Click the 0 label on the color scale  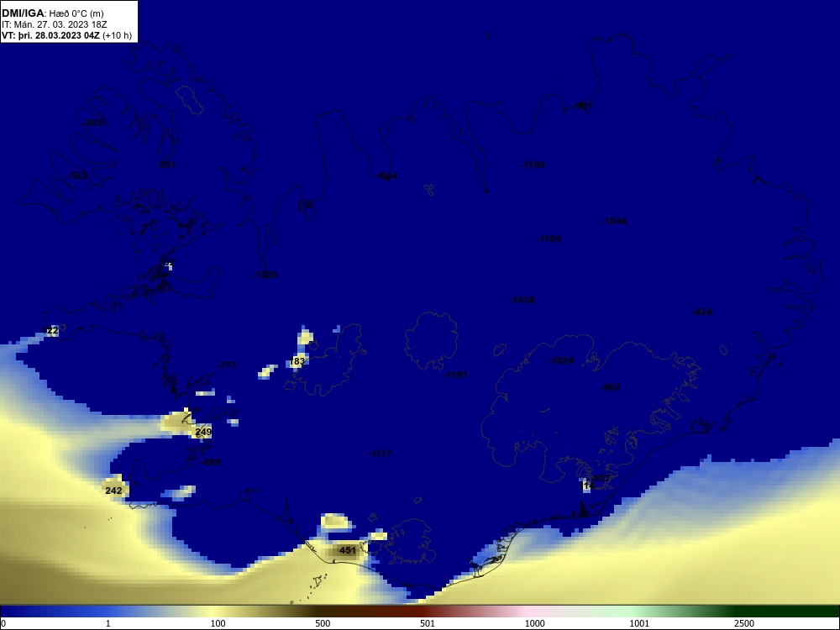(3, 623)
